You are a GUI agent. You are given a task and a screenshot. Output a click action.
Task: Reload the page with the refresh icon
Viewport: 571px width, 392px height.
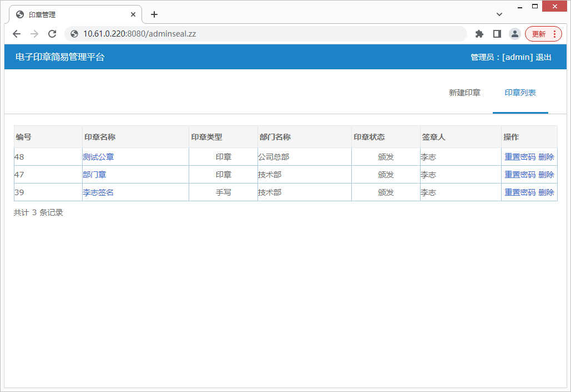52,34
